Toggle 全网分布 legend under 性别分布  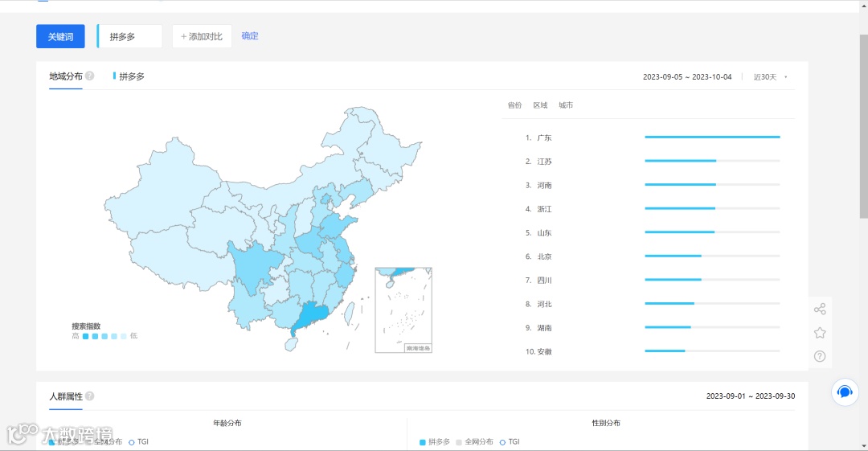tap(474, 442)
